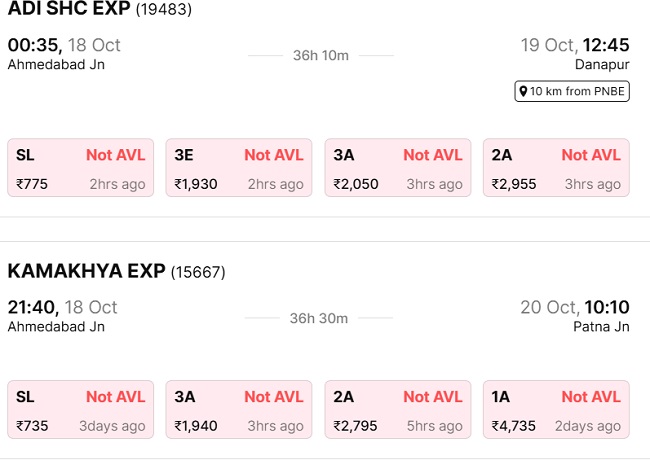Screen dimensions: 650x460
Task: Open KAMAKHYA EXP train details
Action: coord(86,271)
